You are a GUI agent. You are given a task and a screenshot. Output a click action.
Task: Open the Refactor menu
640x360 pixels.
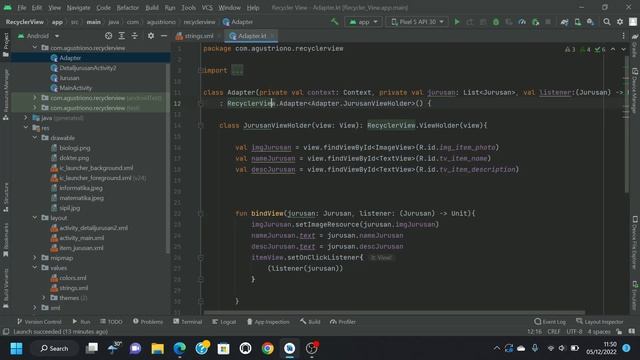pyautogui.click(x=128, y=8)
